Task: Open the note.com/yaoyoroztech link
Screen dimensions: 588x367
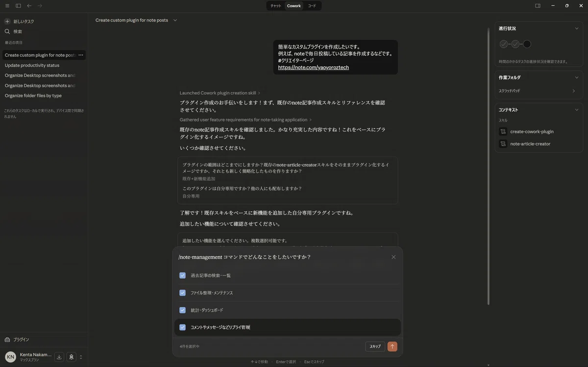Action: 314,67
